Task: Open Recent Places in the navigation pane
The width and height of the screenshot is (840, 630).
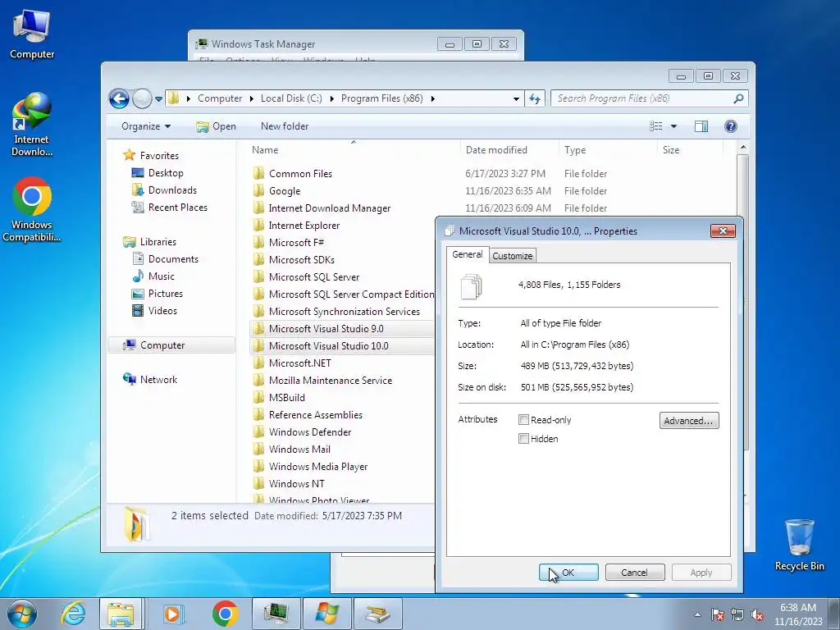Action: pyautogui.click(x=169, y=208)
